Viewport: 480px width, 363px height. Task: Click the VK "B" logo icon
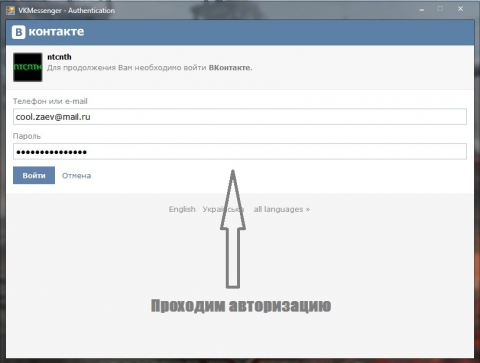tap(19, 32)
